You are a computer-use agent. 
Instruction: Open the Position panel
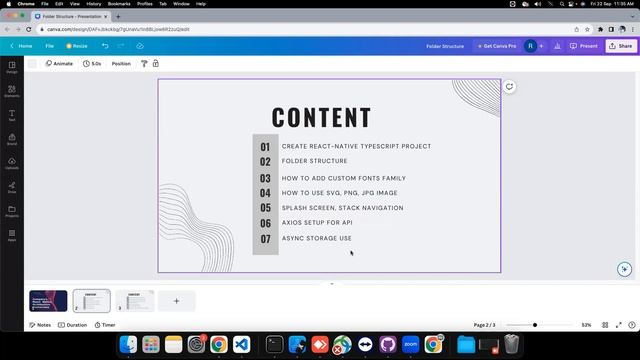tap(121, 64)
